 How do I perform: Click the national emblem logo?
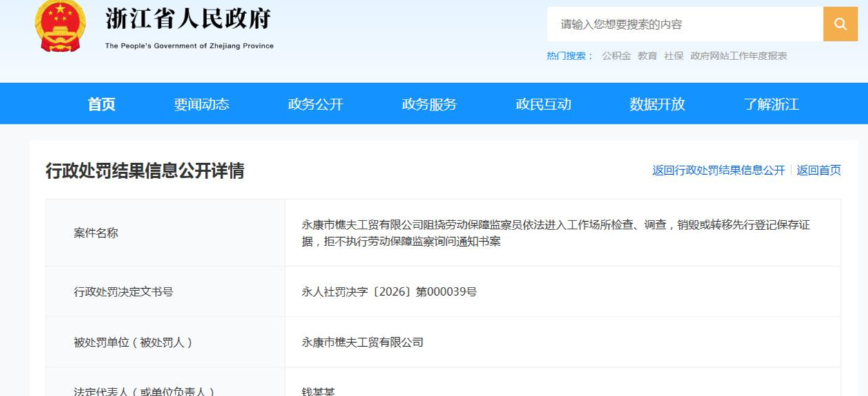point(61,26)
